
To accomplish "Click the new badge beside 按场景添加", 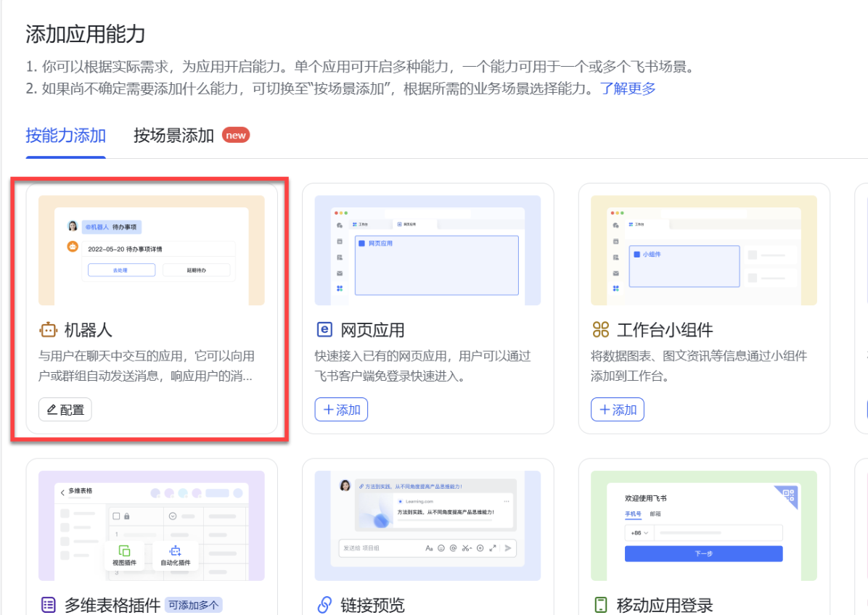I will 236,135.
